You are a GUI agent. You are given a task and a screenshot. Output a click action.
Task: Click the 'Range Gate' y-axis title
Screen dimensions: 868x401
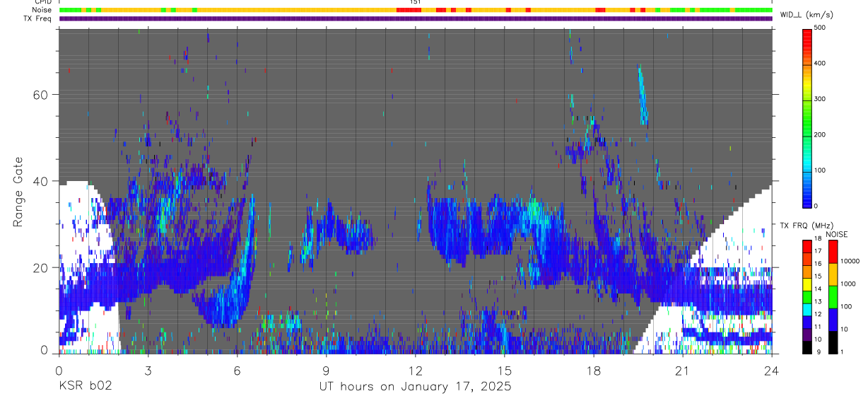pyautogui.click(x=19, y=192)
